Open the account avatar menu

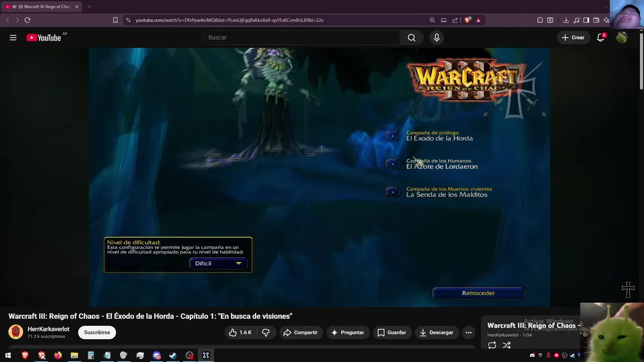[x=622, y=38]
